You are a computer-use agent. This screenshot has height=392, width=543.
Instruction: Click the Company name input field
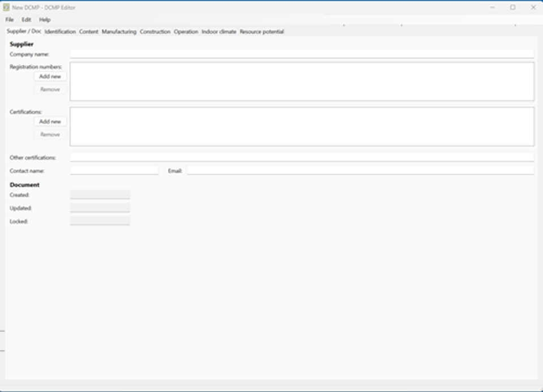(x=302, y=54)
